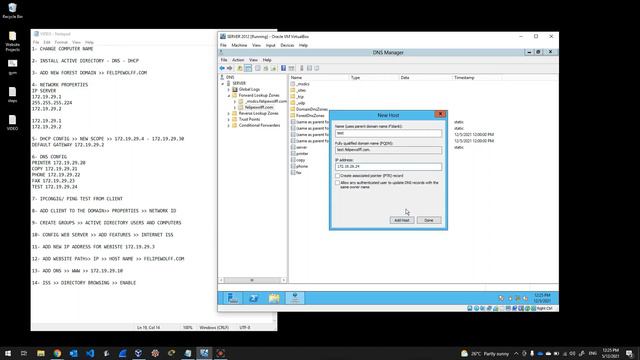The width and height of the screenshot is (640, 360).
Task: Click the Forward arrow in DNS Manager toolbar
Action: coord(229,68)
